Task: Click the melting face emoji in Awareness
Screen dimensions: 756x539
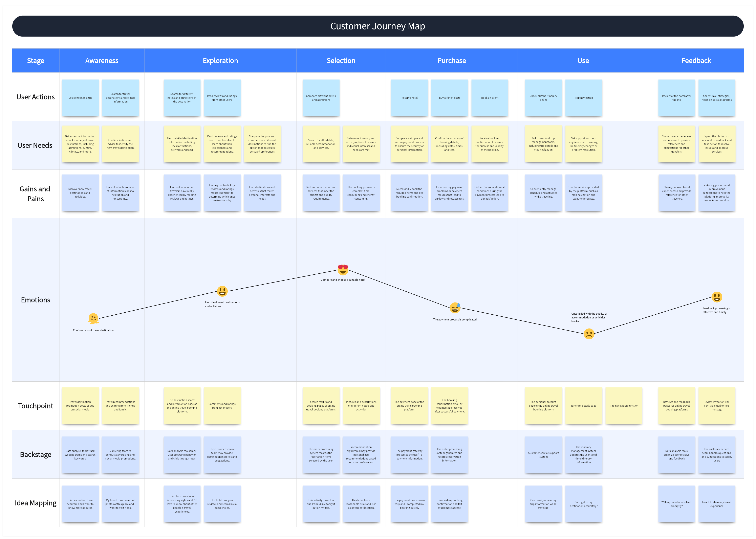Action: pyautogui.click(x=93, y=318)
